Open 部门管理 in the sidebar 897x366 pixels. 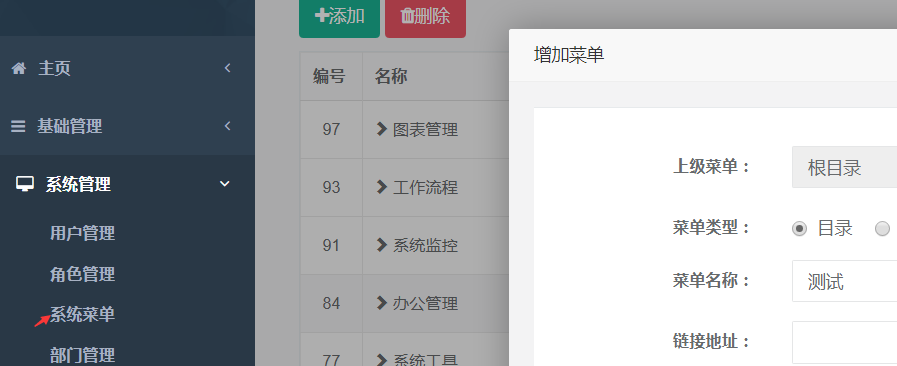pos(82,355)
